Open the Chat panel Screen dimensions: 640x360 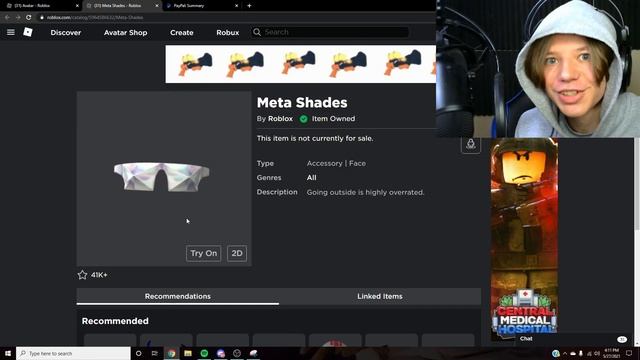click(526, 338)
